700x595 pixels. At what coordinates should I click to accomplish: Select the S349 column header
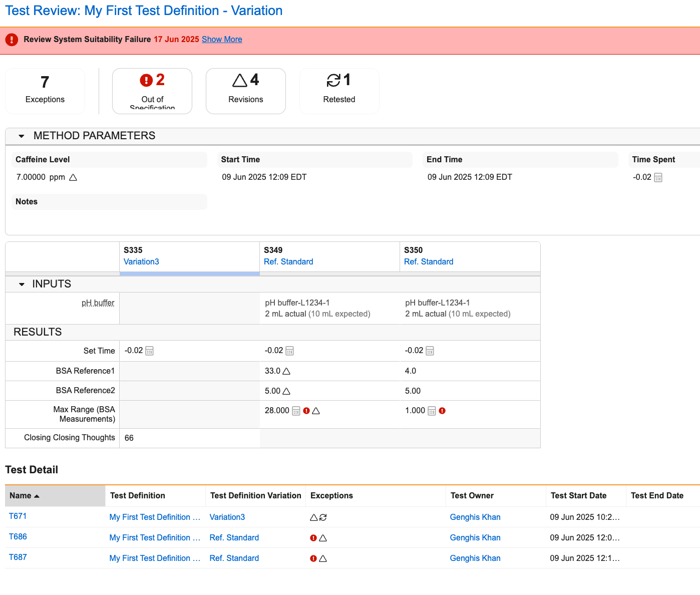[329, 256]
